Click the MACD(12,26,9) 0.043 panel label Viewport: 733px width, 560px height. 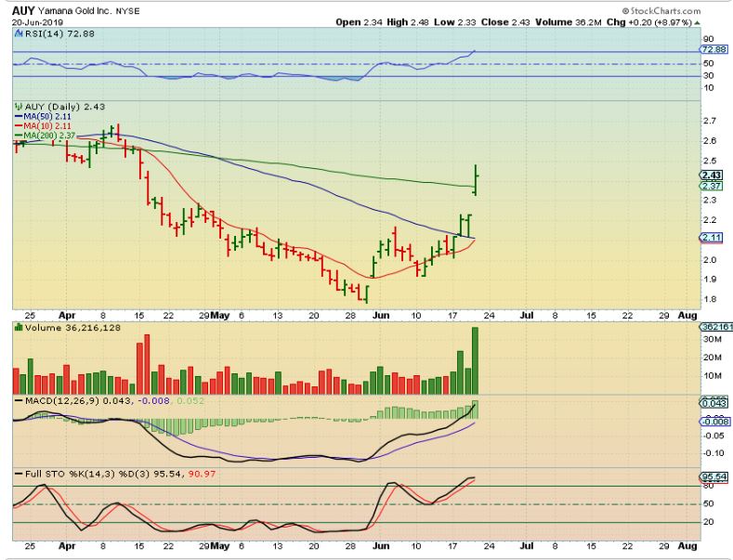[78, 400]
